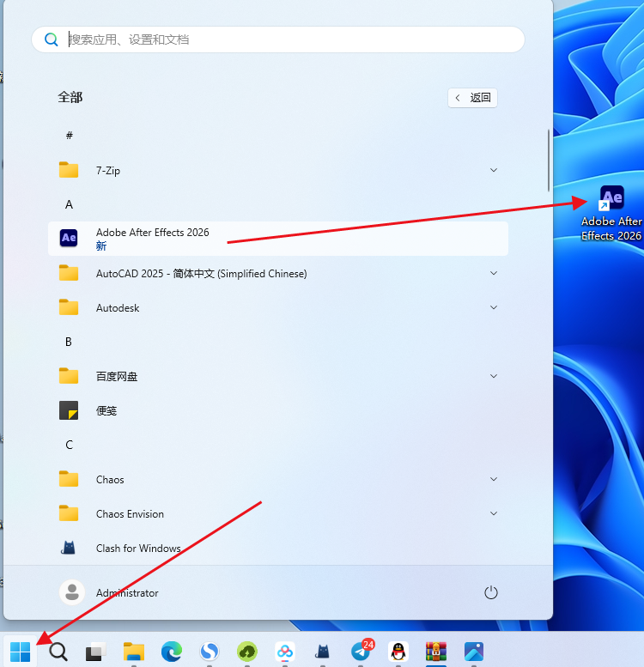Screen dimensions: 644x667
Task: Open WinRAR taskbar icon
Action: click(436, 652)
